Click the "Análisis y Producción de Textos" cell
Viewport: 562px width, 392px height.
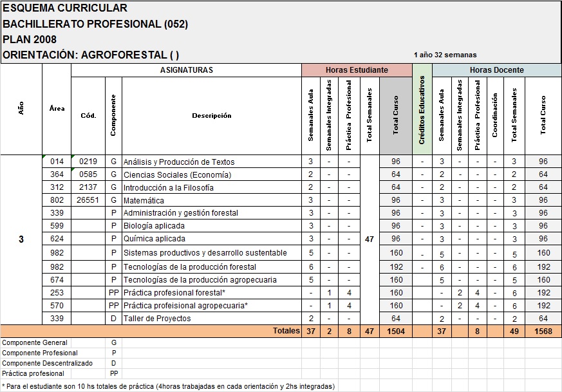(179, 162)
